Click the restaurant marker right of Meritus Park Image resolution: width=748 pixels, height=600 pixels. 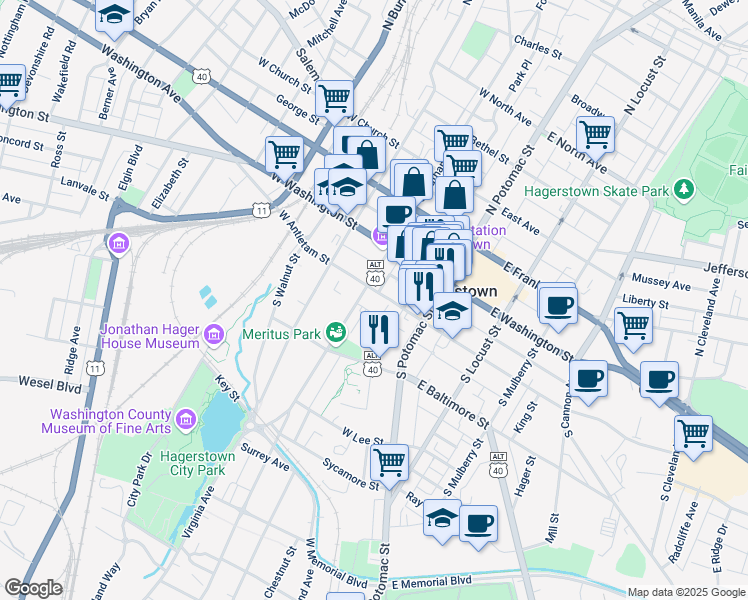(x=379, y=331)
